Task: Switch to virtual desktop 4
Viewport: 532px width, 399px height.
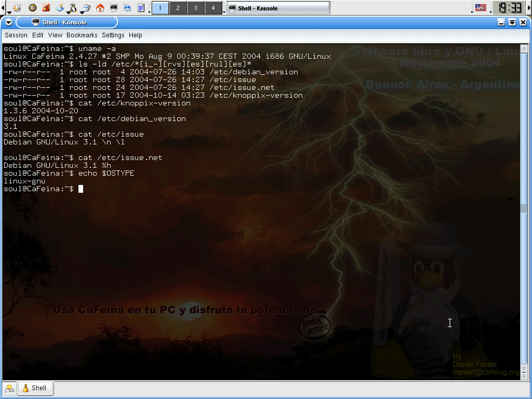Action: point(213,8)
